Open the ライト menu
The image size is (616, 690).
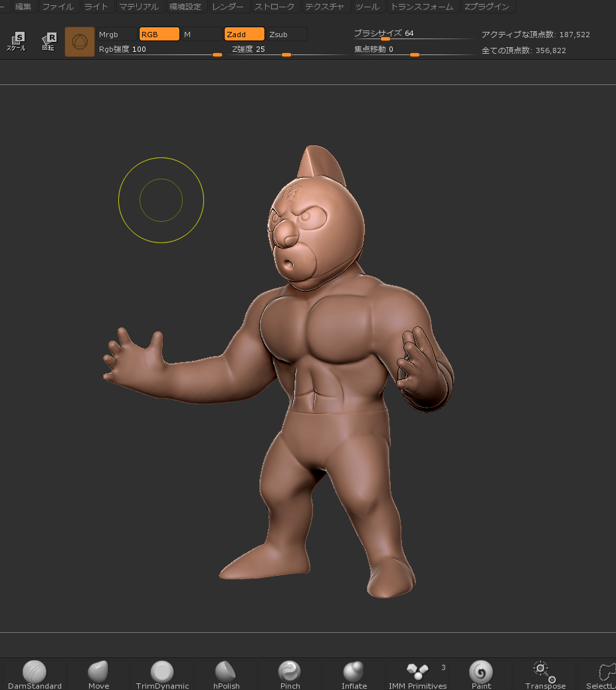coord(96,7)
